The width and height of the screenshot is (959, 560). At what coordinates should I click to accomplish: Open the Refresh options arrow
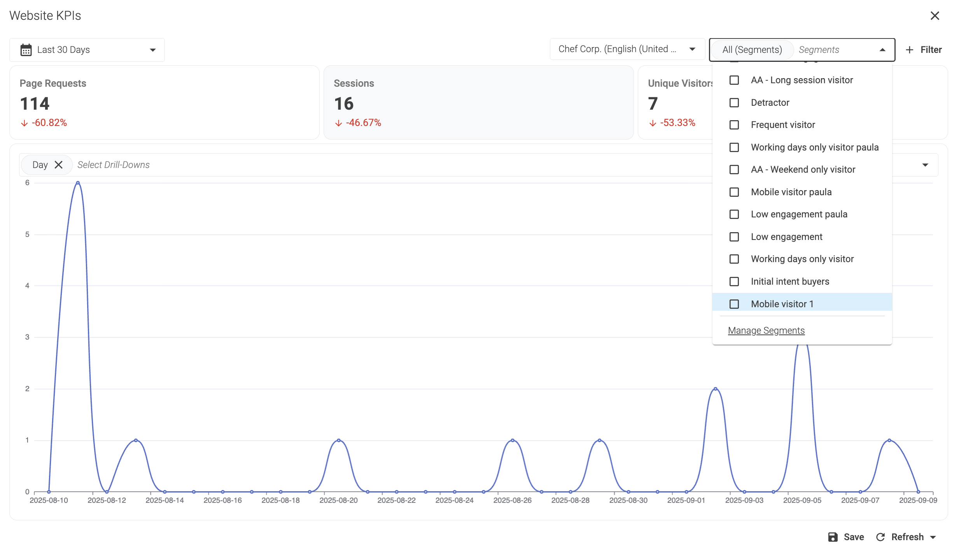coord(933,537)
